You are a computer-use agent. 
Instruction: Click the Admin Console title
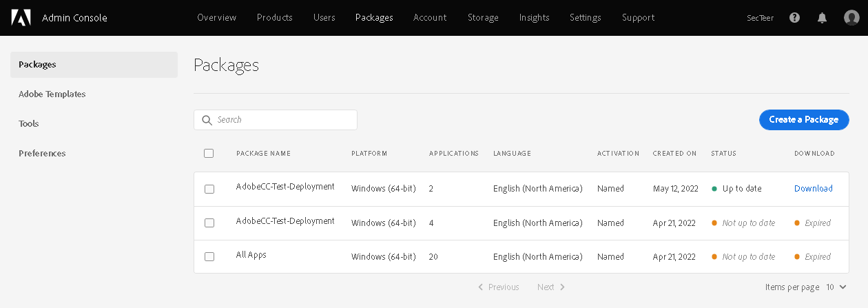pos(74,18)
